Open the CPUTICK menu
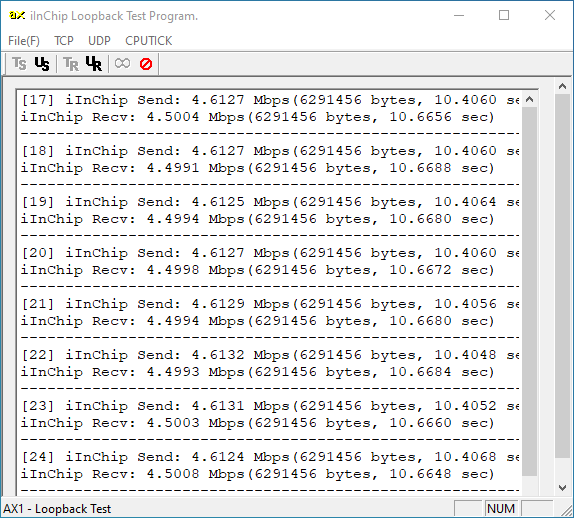This screenshot has width=574, height=518. [148, 41]
